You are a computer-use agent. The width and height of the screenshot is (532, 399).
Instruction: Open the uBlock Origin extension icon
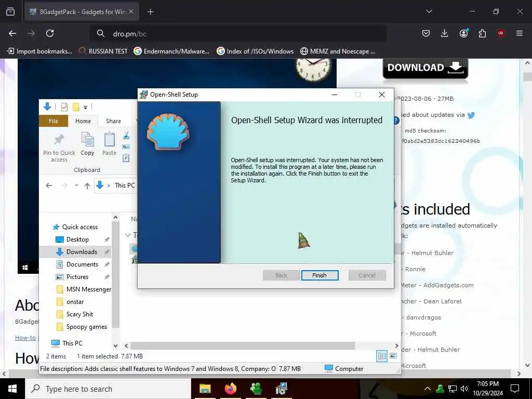pos(501,33)
